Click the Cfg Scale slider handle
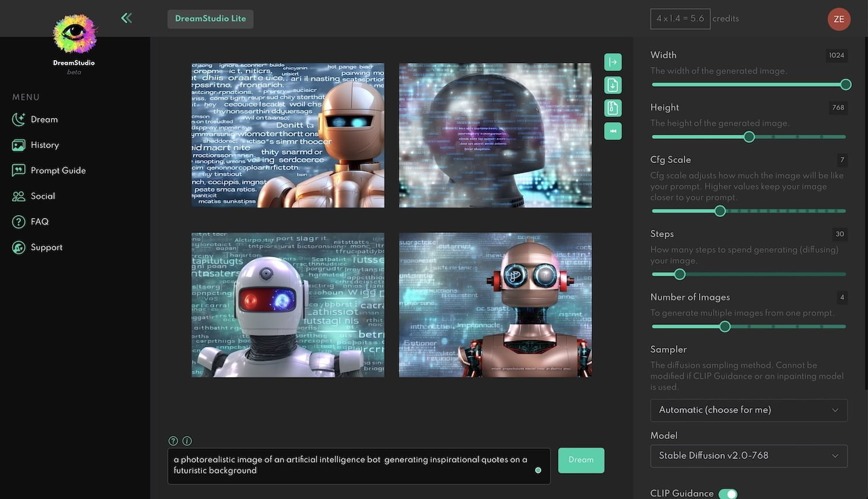This screenshot has height=499, width=868. click(720, 211)
